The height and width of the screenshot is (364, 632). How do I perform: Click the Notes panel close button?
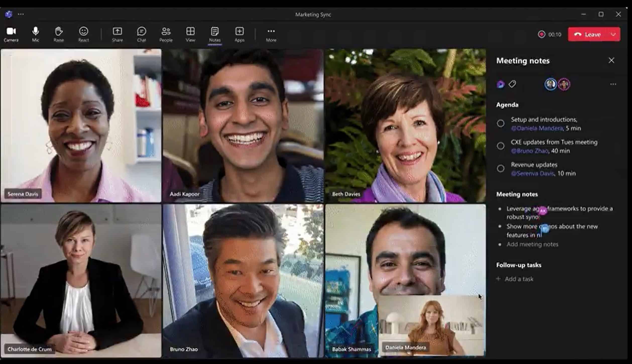point(612,60)
